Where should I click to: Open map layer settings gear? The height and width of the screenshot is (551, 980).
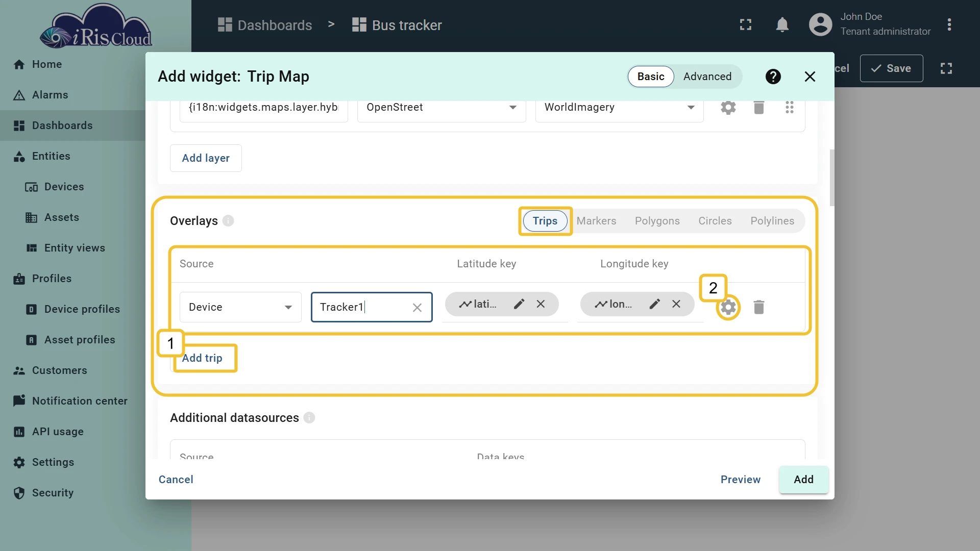point(728,108)
